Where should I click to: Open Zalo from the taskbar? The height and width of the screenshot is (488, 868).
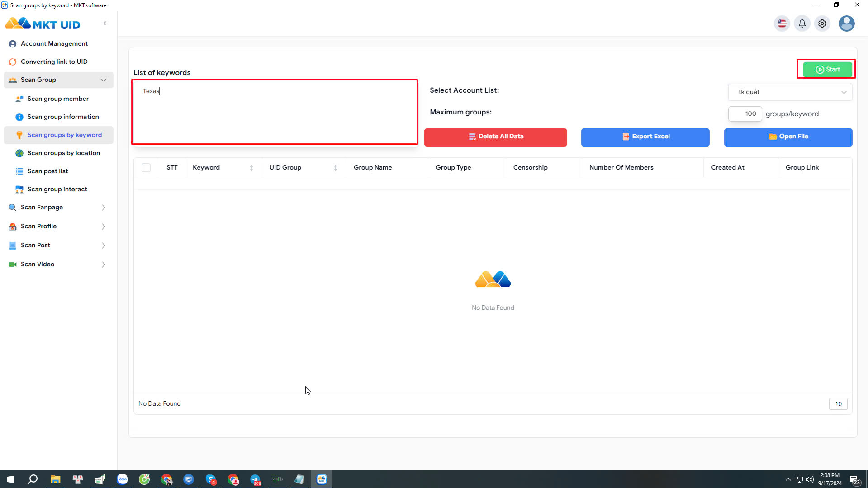coord(122,479)
